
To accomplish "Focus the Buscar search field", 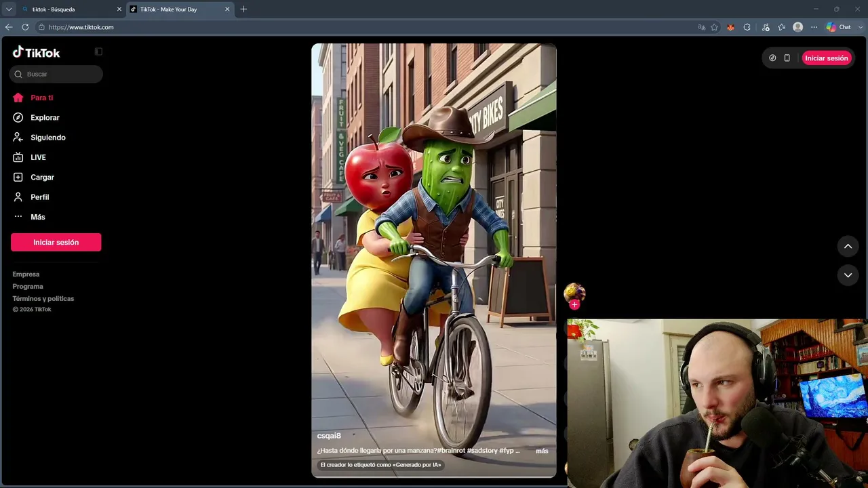I will coord(56,74).
